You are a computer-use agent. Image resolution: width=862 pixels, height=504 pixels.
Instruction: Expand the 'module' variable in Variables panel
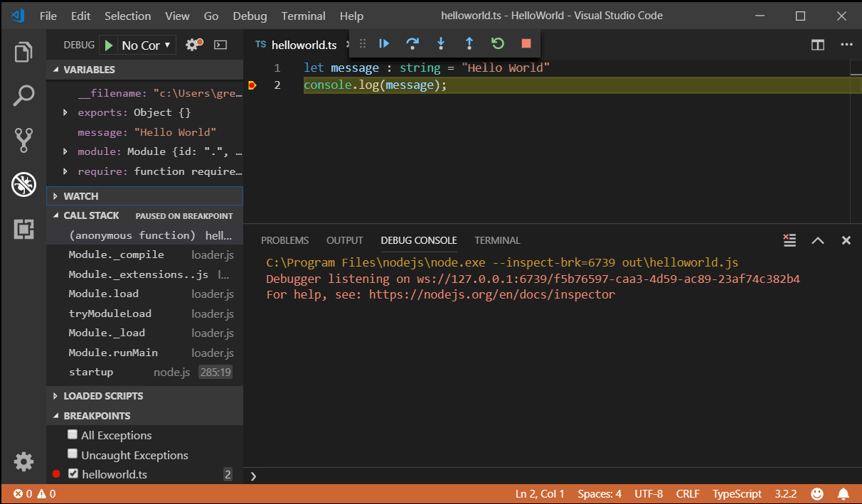pyautogui.click(x=65, y=151)
